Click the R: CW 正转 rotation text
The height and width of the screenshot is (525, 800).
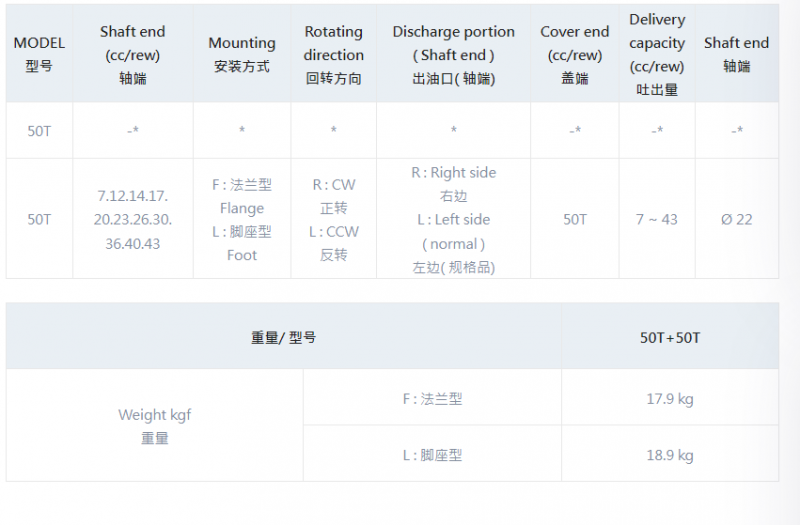[x=334, y=196]
